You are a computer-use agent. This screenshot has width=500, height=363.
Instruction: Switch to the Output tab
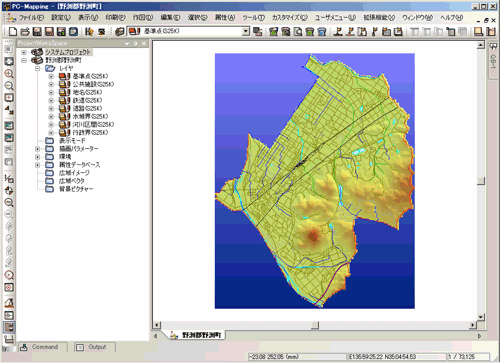point(95,347)
